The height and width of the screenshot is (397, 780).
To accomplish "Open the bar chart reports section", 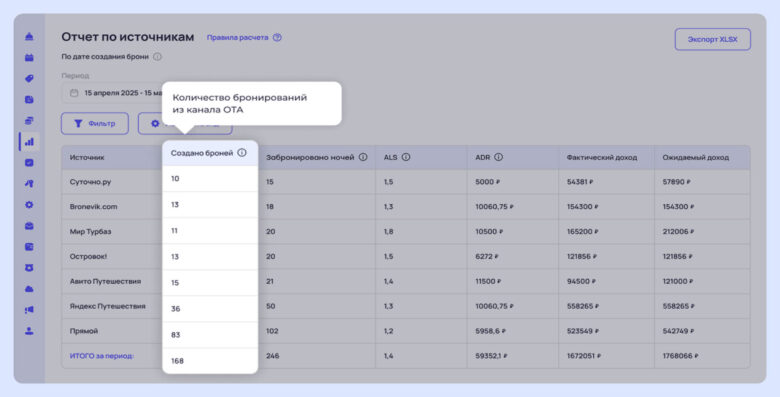I will [x=29, y=142].
